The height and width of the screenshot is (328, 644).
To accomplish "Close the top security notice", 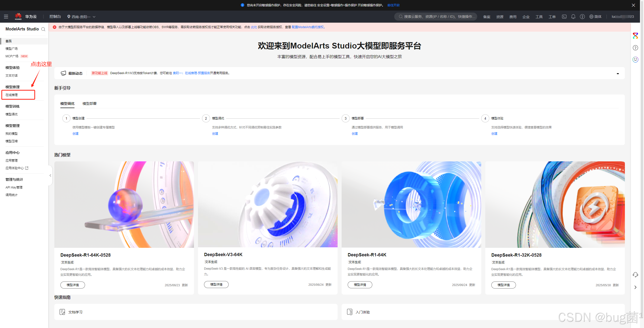I will coord(633,5).
